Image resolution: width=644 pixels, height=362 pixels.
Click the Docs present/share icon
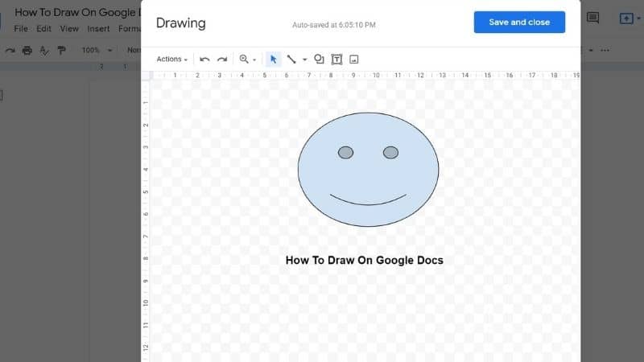point(626,19)
